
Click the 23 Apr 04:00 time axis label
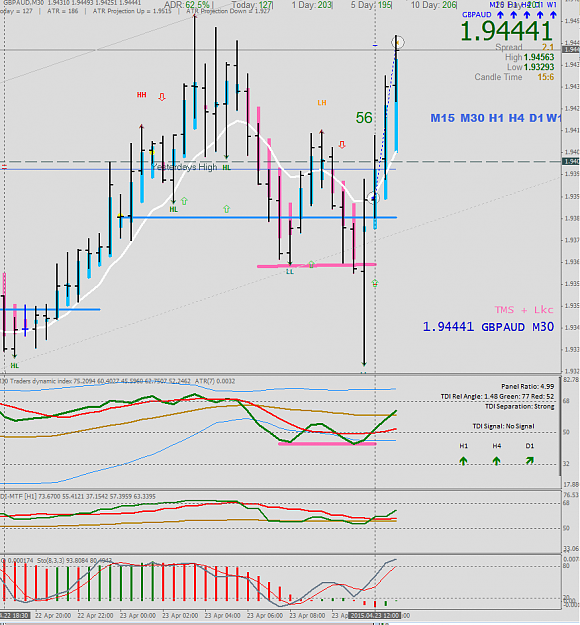tap(222, 615)
